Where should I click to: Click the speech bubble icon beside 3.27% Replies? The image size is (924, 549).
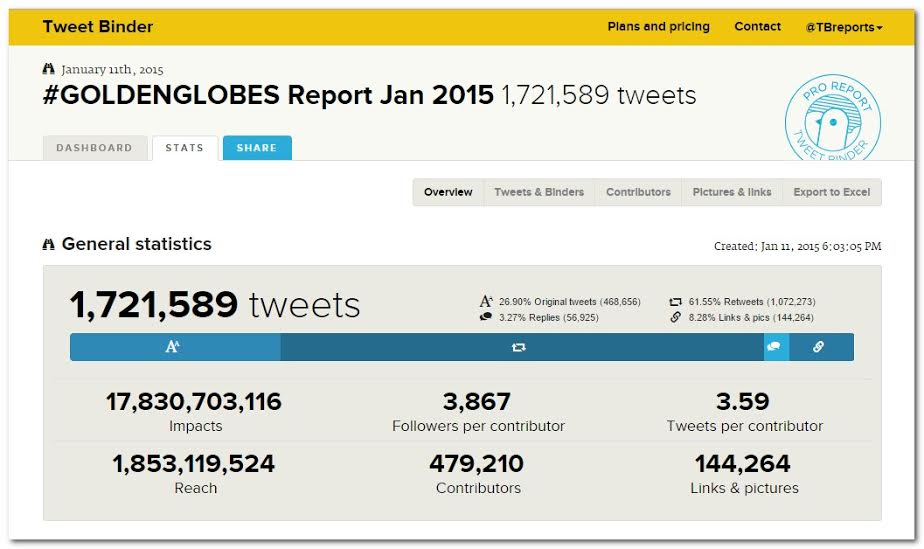(486, 317)
